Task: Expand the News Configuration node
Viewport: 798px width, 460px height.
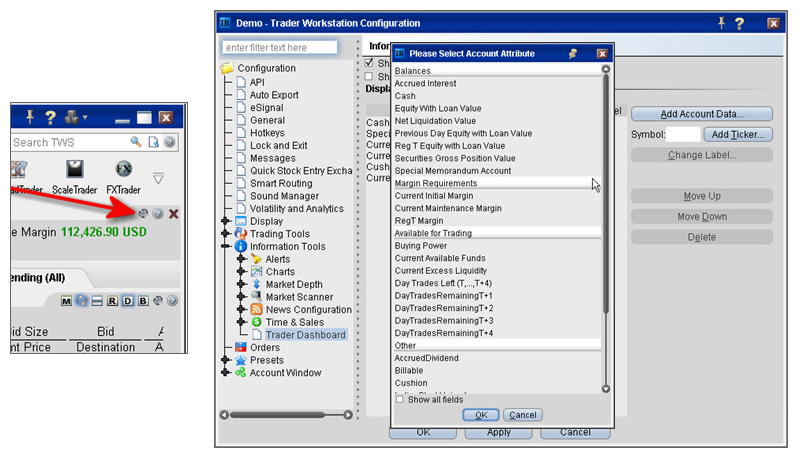Action: click(x=242, y=309)
